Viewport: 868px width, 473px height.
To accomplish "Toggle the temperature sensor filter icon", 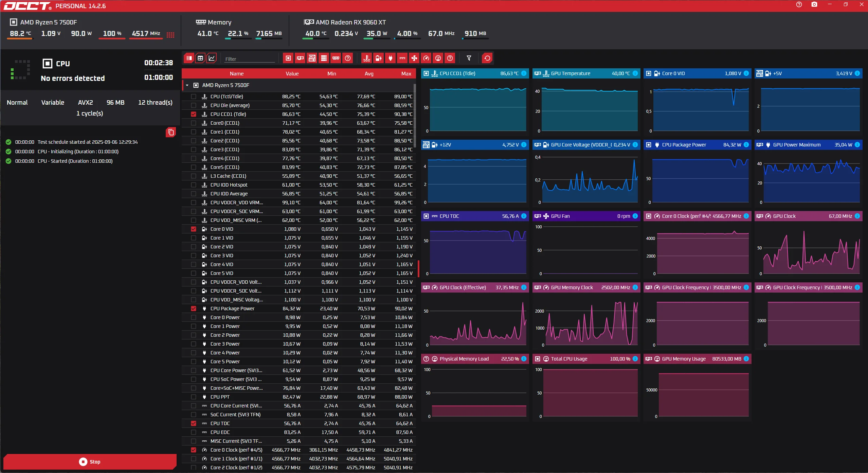I will pos(367,58).
